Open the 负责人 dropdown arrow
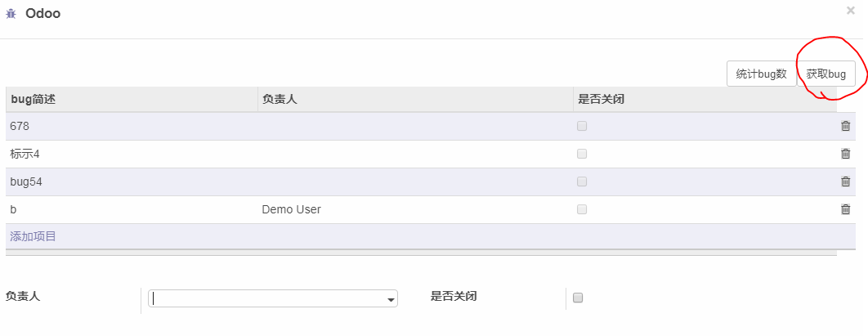868x336 pixels. pos(391,299)
